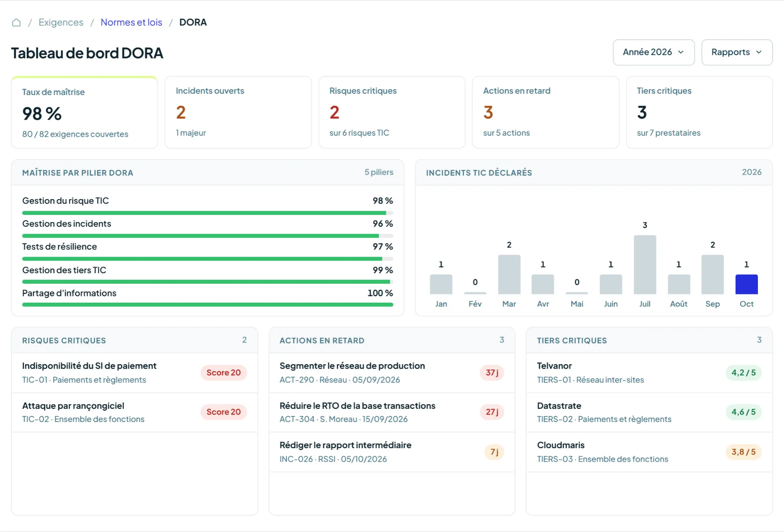This screenshot has width=784, height=532.
Task: Click the Jan bar in incidents chart
Action: tap(441, 284)
